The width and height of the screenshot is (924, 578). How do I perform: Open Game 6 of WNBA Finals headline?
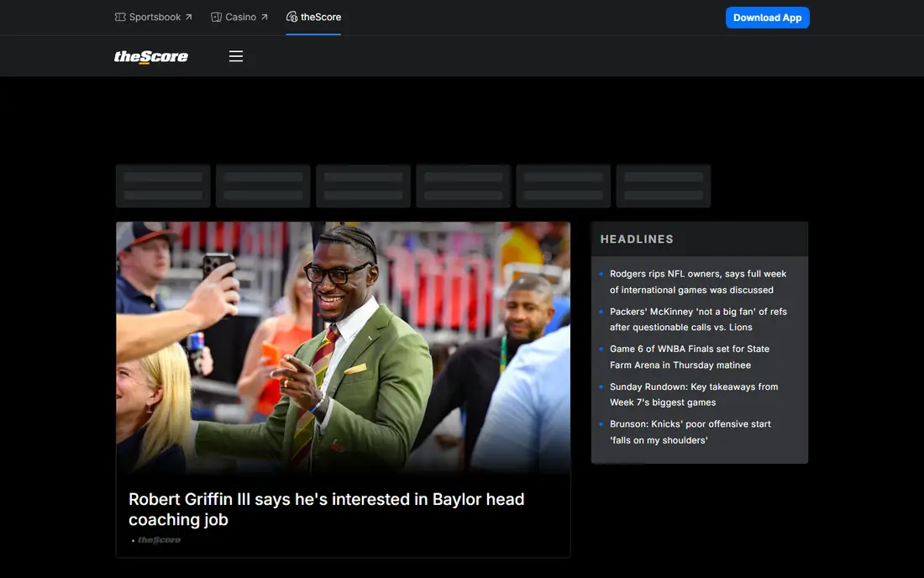pyautogui.click(x=690, y=356)
